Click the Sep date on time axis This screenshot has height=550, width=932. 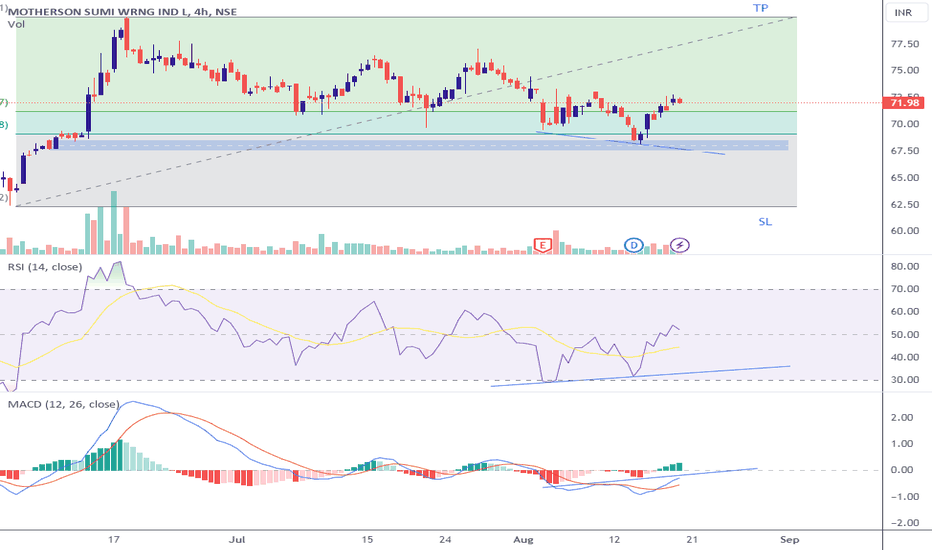click(x=789, y=540)
